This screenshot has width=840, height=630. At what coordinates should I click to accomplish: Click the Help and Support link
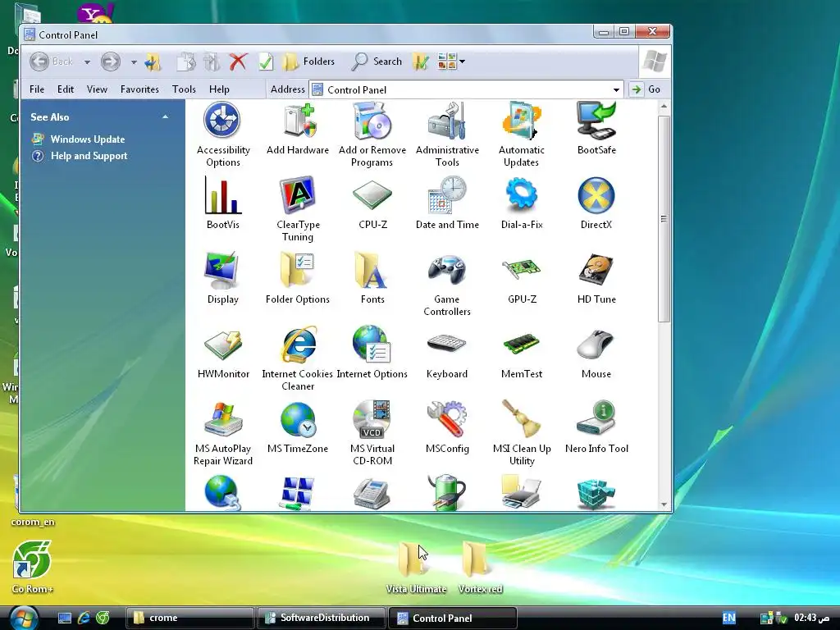89,156
